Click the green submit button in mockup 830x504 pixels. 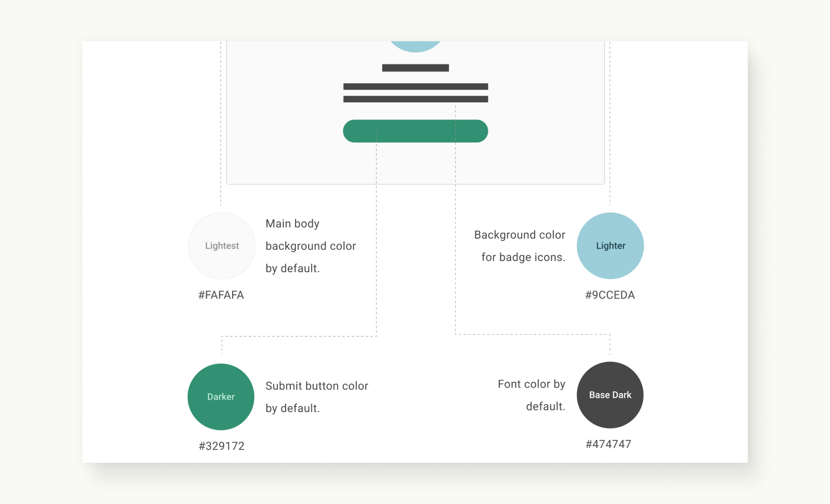(x=415, y=131)
